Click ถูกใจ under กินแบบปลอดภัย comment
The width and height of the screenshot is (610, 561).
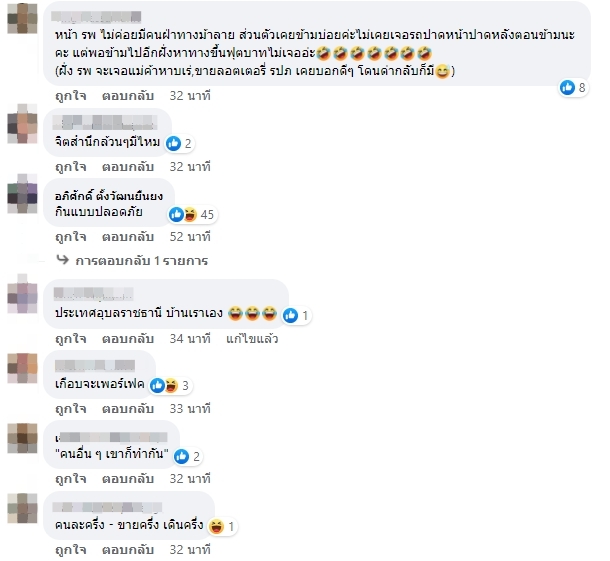pos(70,237)
